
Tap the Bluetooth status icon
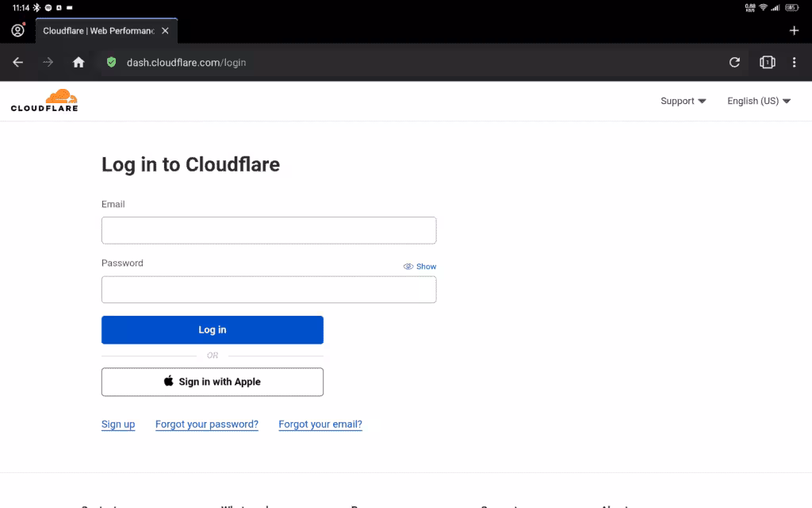[x=36, y=7]
